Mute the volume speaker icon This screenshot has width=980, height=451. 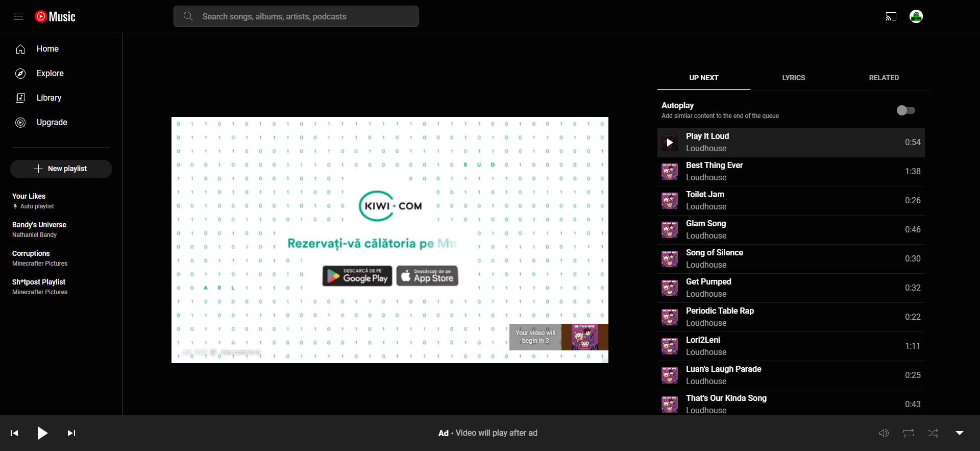pyautogui.click(x=884, y=433)
